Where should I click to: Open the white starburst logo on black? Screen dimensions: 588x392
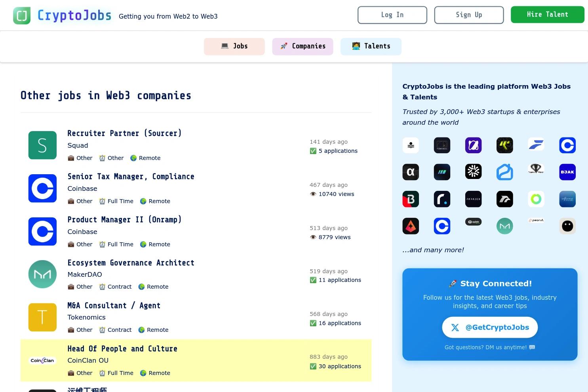coord(473,171)
